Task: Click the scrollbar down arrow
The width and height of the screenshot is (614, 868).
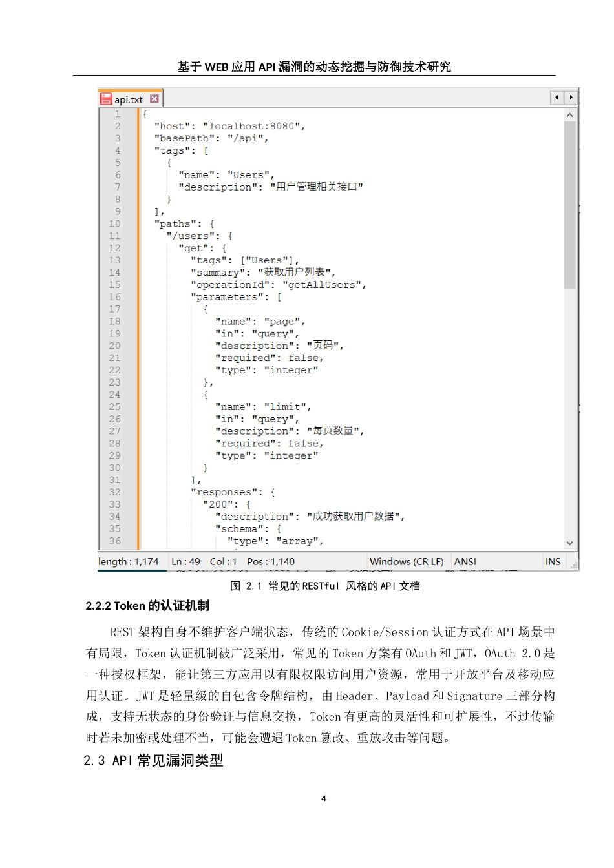Action: [569, 543]
